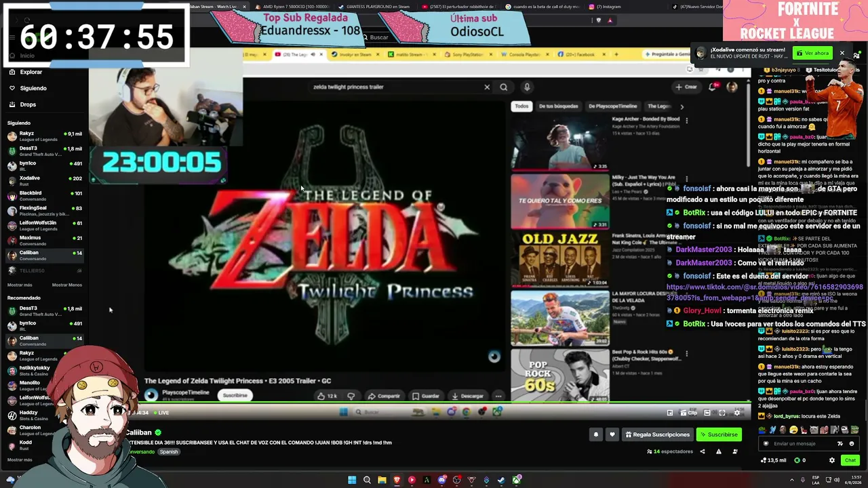Open the Siguiendo section with heart icon
This screenshot has width=868, height=488.
(x=27, y=88)
